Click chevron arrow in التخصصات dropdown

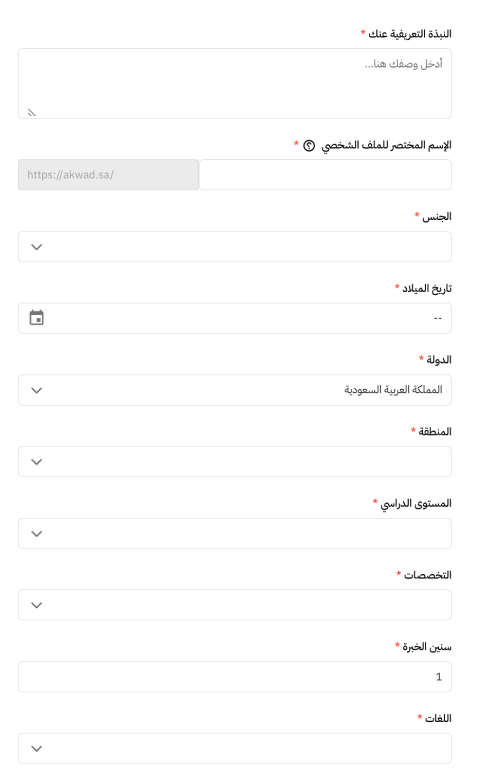(36, 605)
